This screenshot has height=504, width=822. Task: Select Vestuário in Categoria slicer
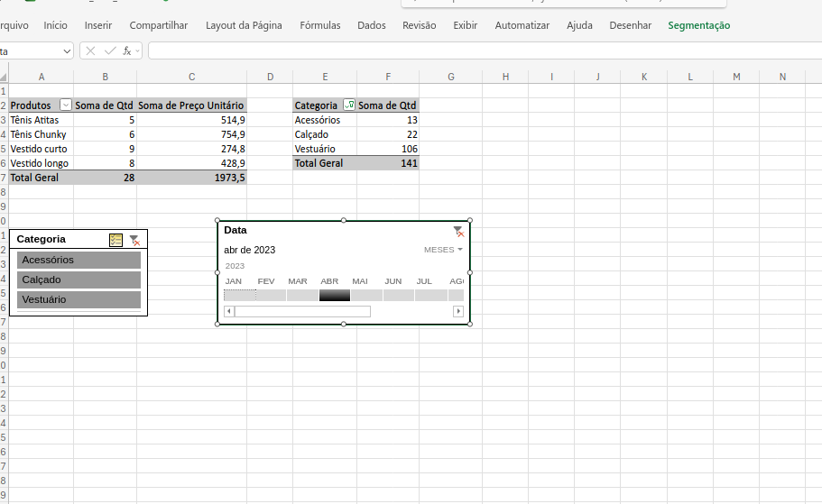click(x=79, y=299)
